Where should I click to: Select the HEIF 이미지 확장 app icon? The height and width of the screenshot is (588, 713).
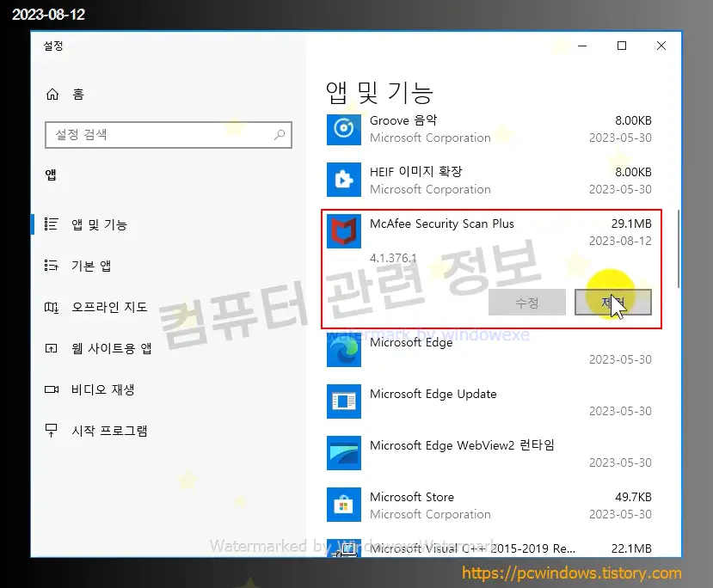[344, 180]
